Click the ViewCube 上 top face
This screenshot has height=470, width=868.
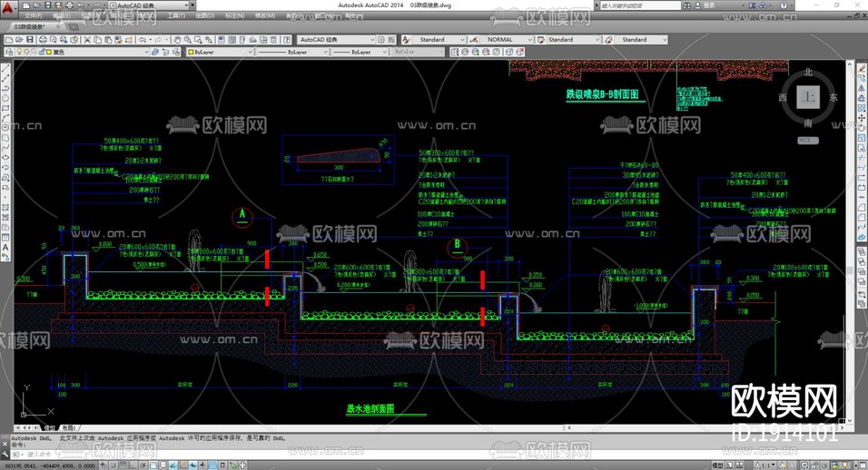[x=808, y=97]
